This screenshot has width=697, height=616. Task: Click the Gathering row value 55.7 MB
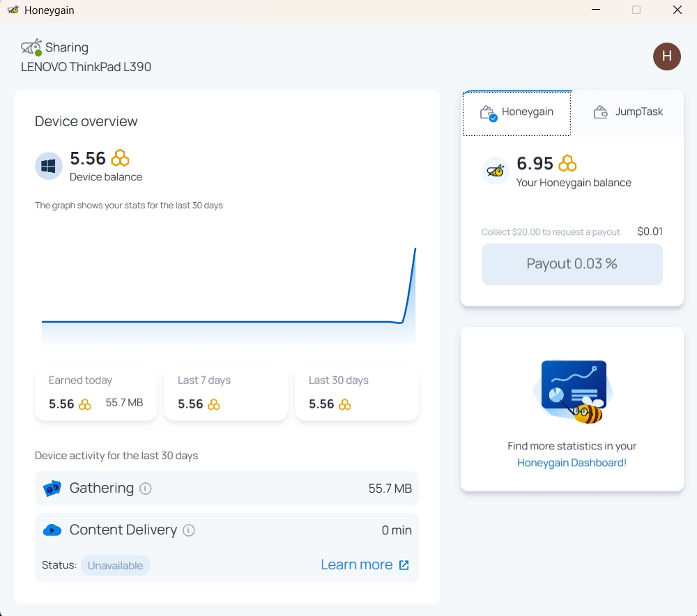pyautogui.click(x=390, y=488)
